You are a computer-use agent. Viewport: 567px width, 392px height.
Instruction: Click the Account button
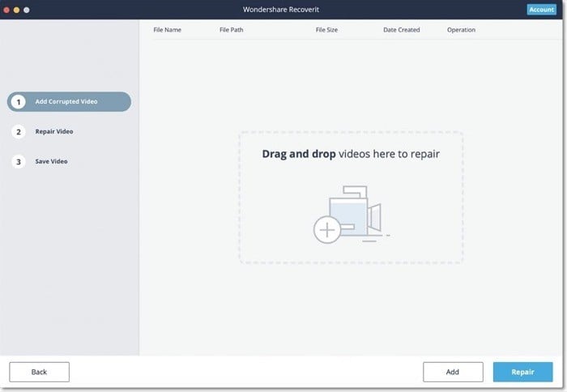point(541,10)
